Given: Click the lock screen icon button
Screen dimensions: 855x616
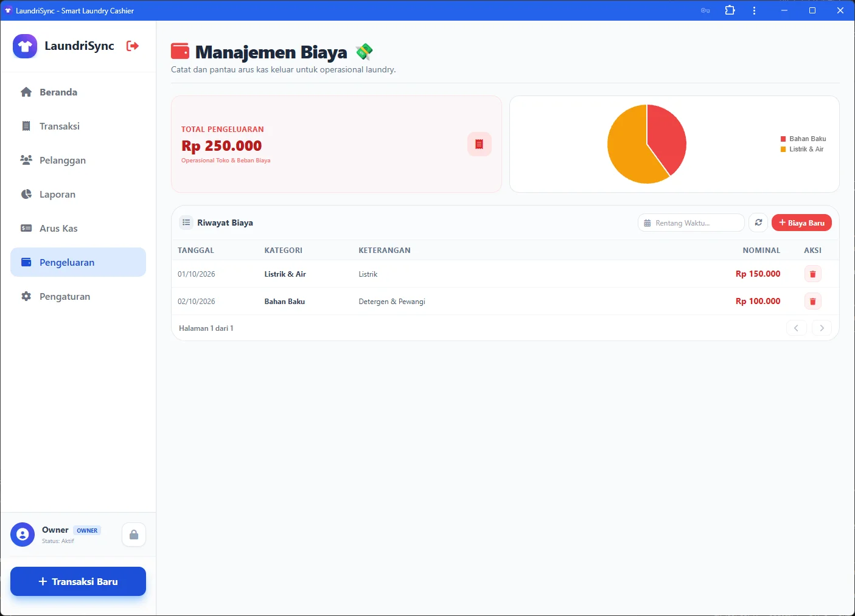Looking at the screenshot, I should (x=134, y=535).
